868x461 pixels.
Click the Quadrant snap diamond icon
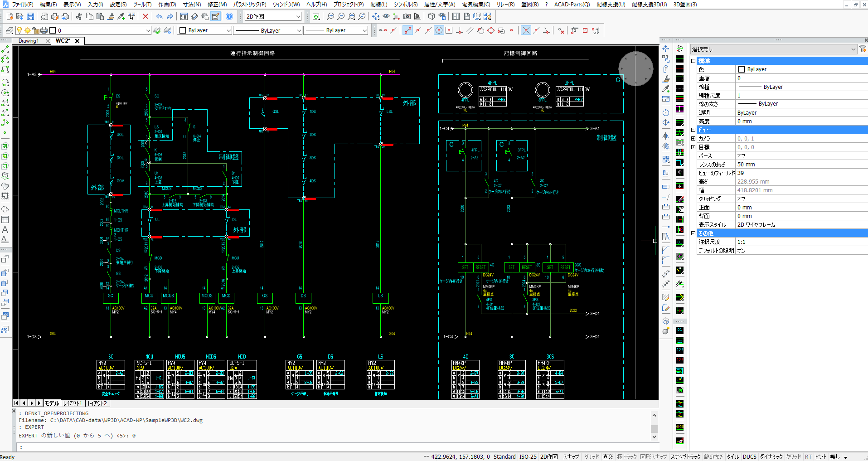click(x=491, y=30)
